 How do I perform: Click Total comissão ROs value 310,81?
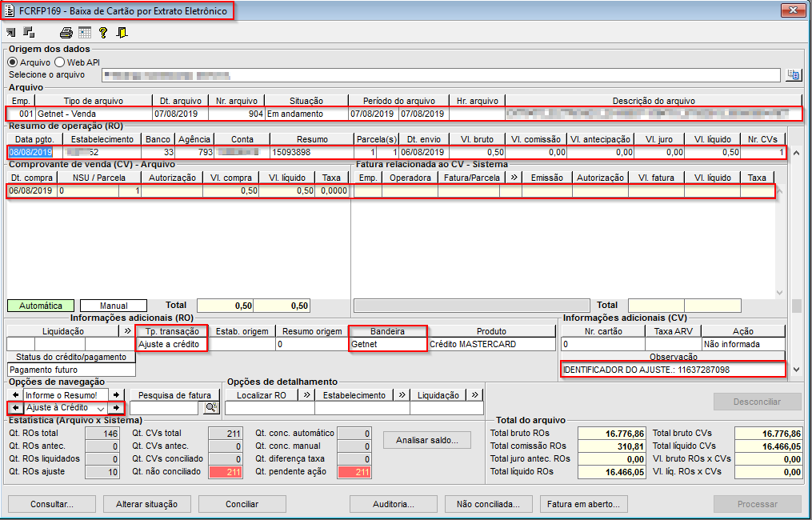tap(610, 446)
